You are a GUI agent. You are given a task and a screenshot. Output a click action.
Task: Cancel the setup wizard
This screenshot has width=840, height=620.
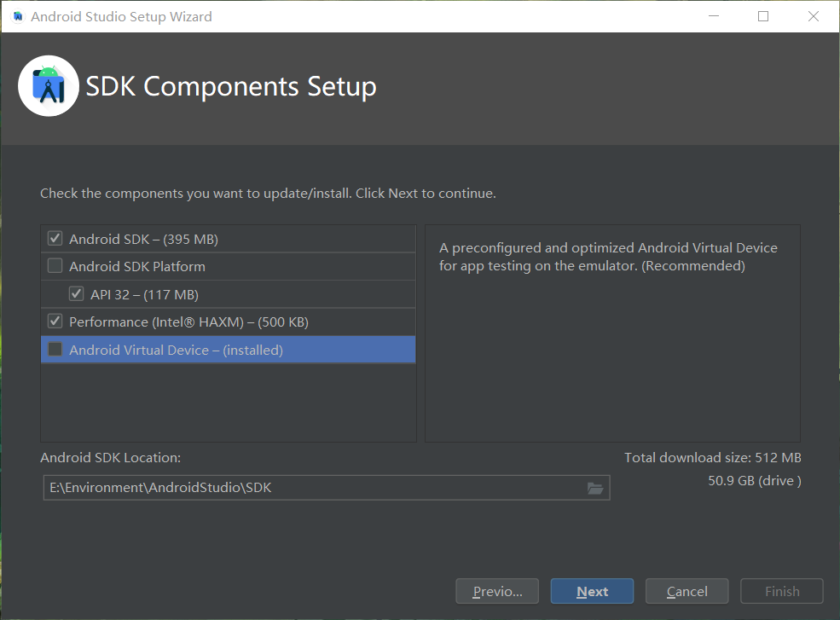[x=686, y=591]
